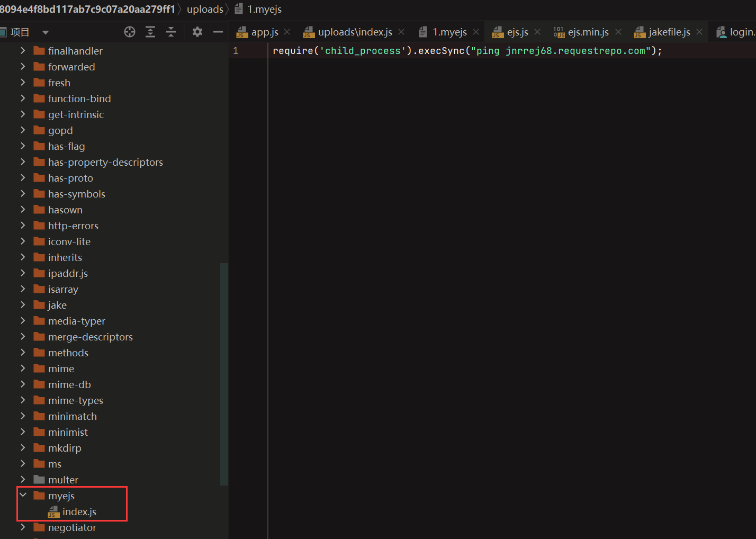Select the jake folder

(57, 305)
